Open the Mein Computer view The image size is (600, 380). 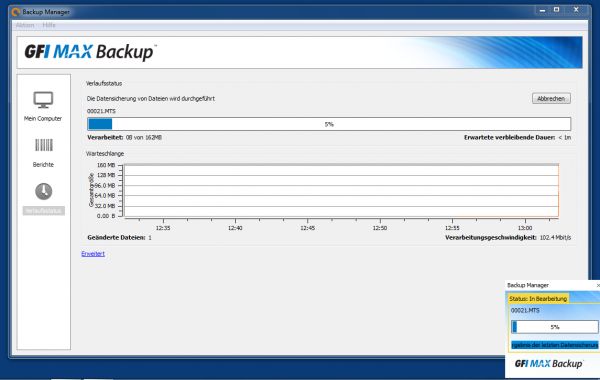[x=43, y=106]
